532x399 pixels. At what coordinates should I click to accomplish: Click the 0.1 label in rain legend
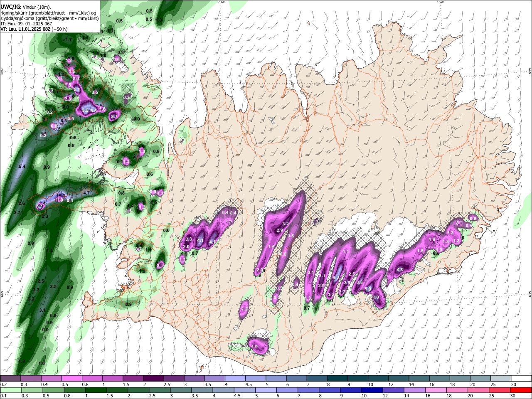[x=3, y=396]
